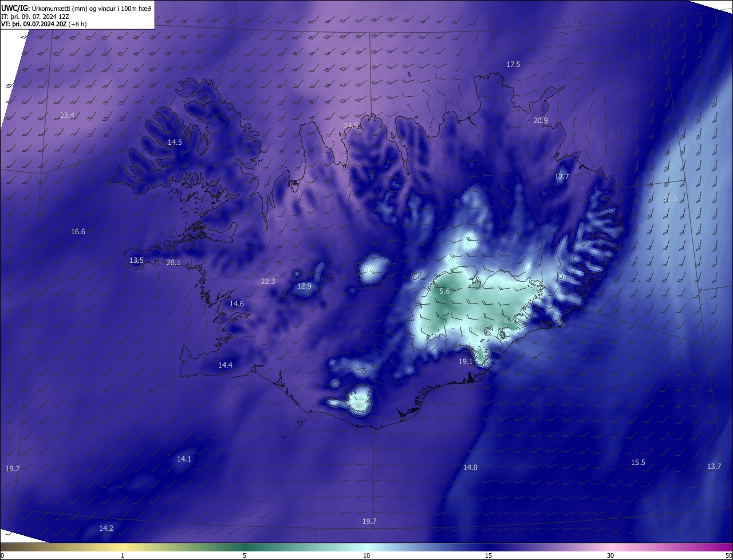Select the 14.5 value over the Westfjords
The height and width of the screenshot is (560, 733).
pos(175,142)
